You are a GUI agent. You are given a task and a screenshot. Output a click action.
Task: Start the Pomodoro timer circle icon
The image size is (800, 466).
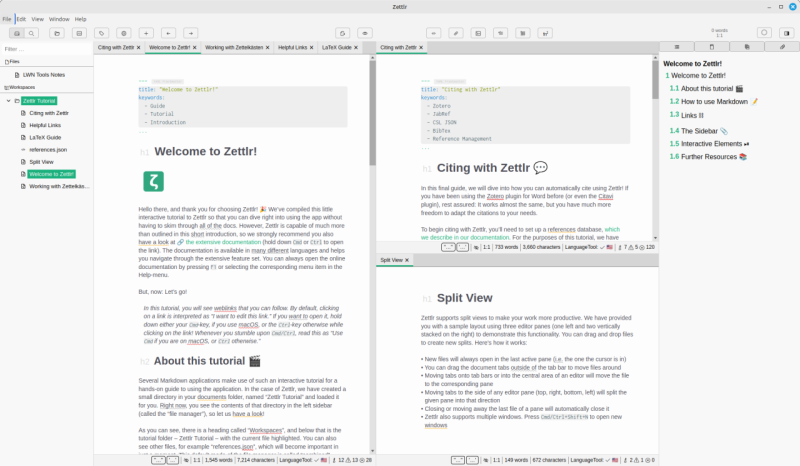coord(762,33)
